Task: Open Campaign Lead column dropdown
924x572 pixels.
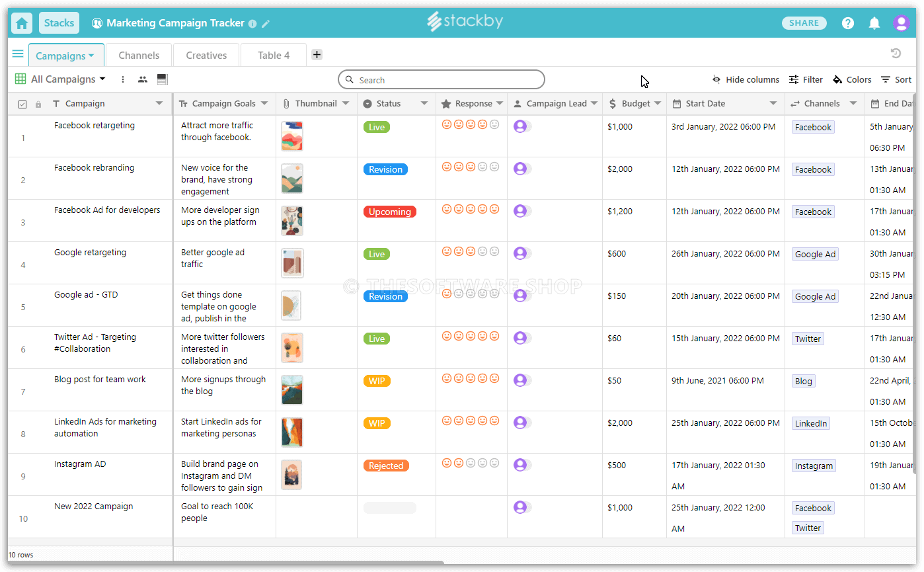Action: coord(594,104)
